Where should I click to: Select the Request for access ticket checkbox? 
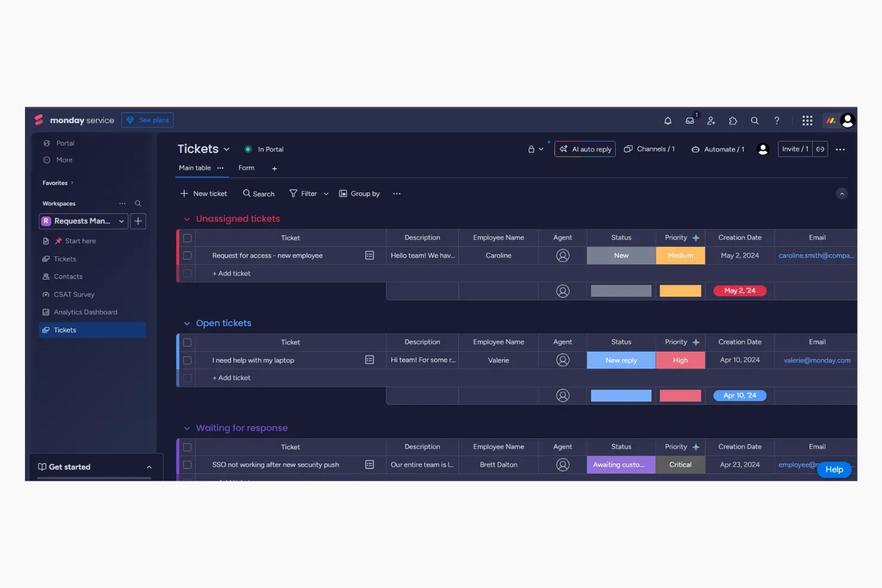pyautogui.click(x=187, y=255)
